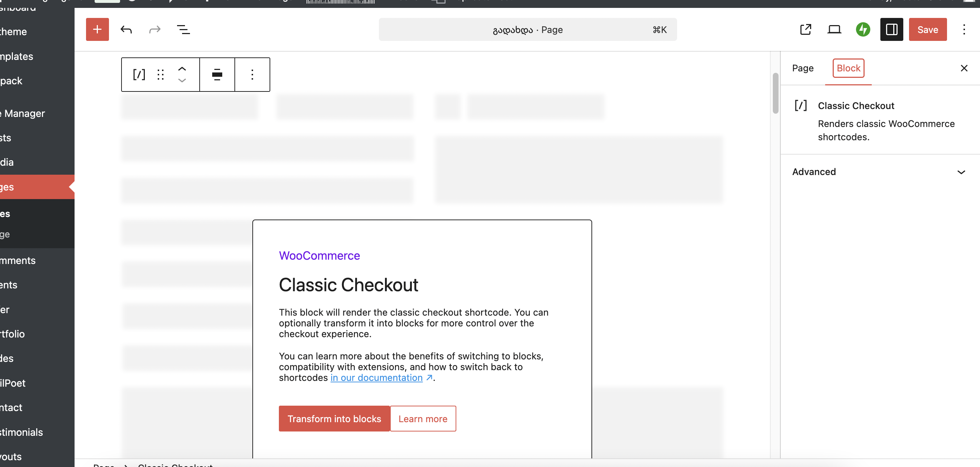Toggle the device view preview
Screen dimensions: 980x467
click(834, 29)
